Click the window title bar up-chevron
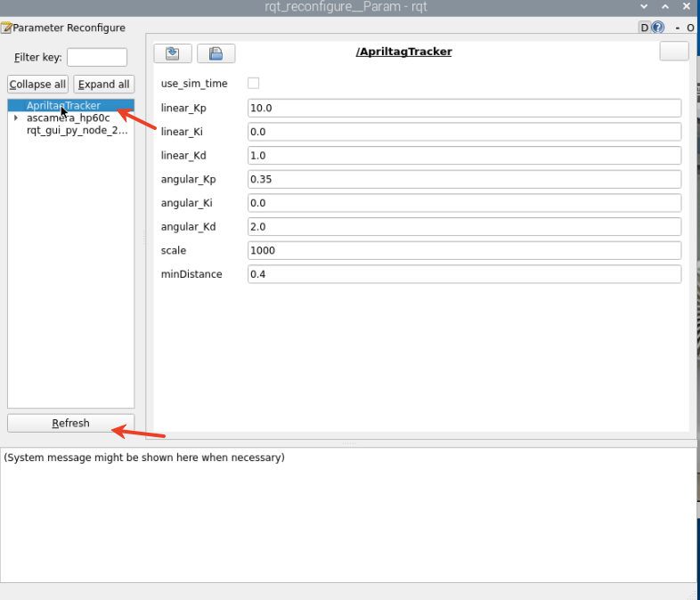Image resolution: width=700 pixels, height=600 pixels. tap(665, 7)
